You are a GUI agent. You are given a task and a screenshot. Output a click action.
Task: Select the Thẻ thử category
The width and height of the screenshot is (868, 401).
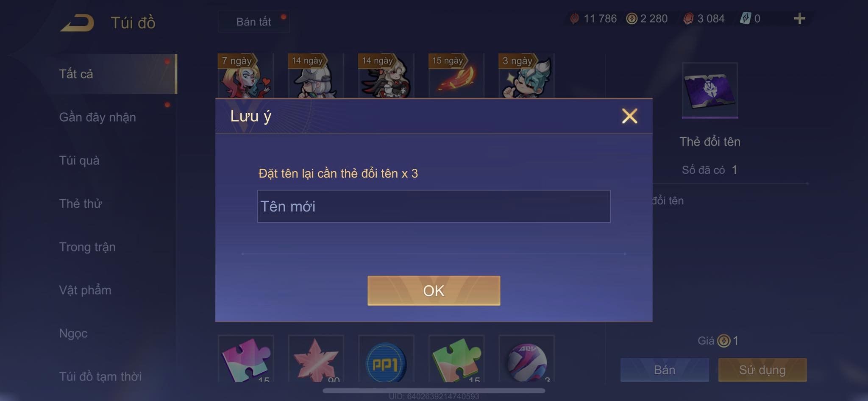pos(80,203)
